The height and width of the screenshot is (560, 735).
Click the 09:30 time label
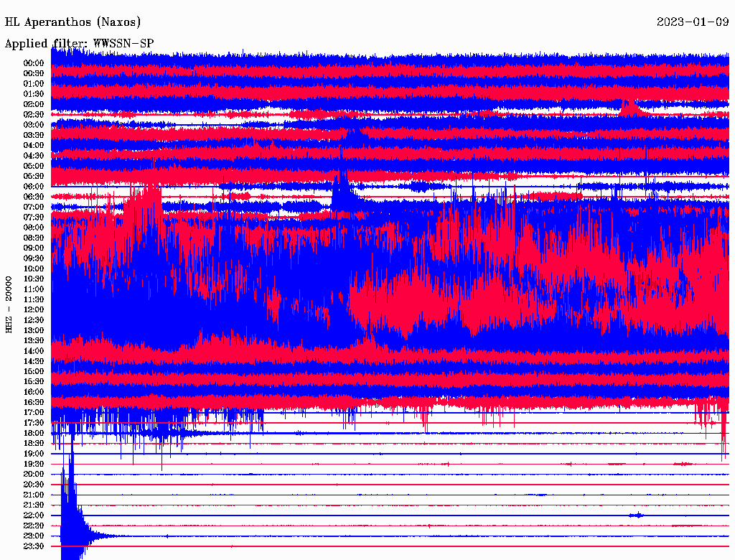(x=34, y=258)
